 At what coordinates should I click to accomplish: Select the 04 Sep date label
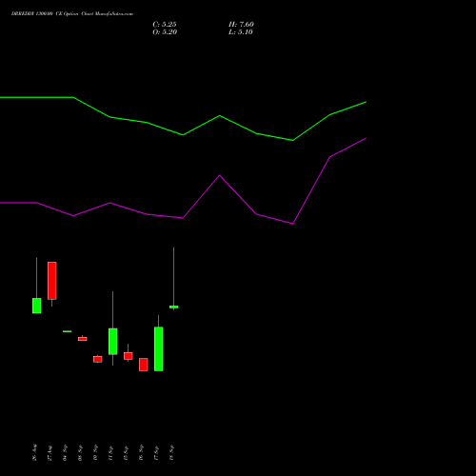point(65,452)
